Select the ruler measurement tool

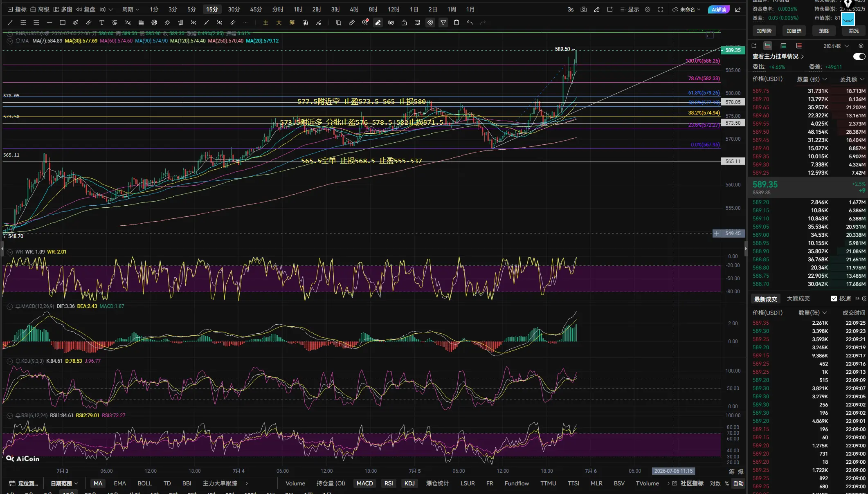[x=352, y=22]
